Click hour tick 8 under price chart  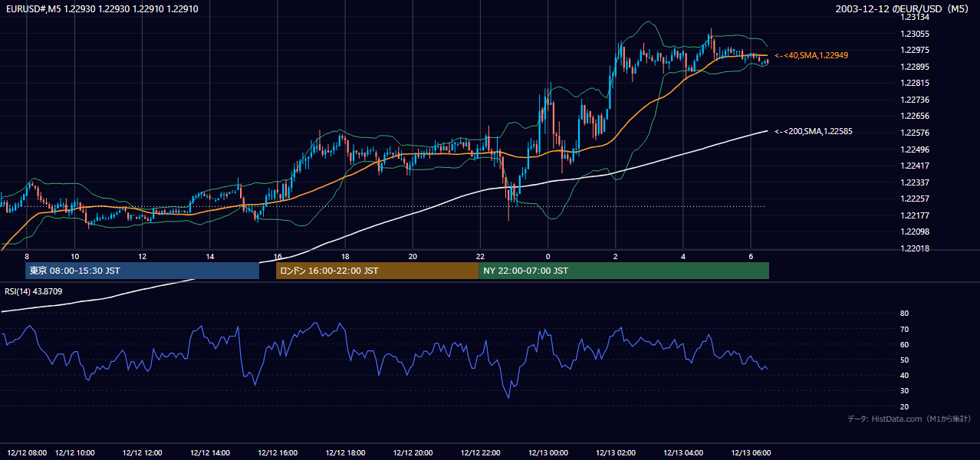pyautogui.click(x=27, y=256)
